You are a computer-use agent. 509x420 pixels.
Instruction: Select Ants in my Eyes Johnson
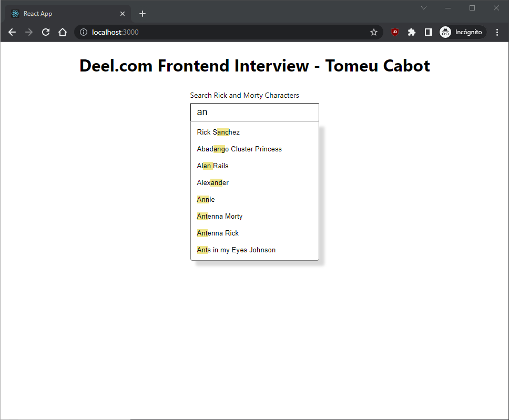pos(254,250)
